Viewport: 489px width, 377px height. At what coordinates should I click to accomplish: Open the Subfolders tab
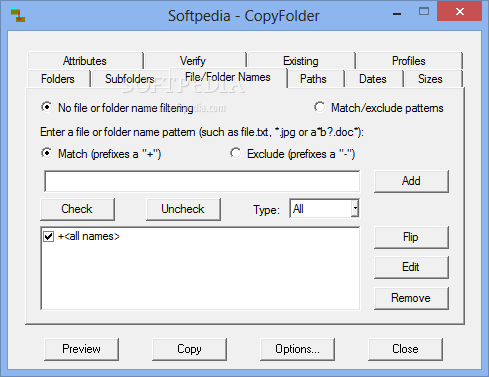pyautogui.click(x=130, y=79)
